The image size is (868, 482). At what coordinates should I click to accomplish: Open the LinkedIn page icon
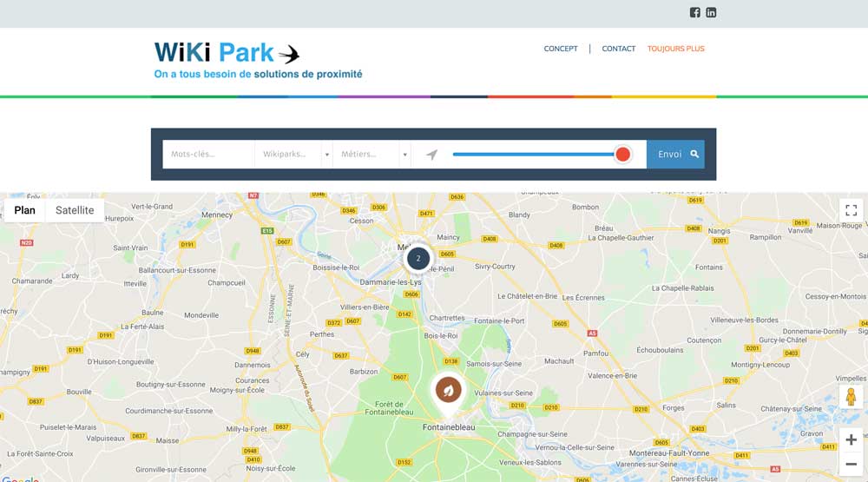(x=711, y=12)
